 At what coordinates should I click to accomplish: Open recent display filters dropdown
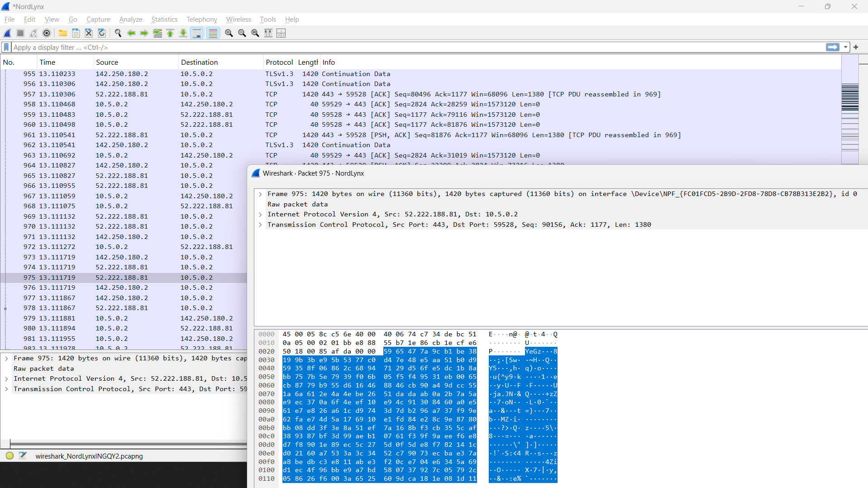[845, 47]
